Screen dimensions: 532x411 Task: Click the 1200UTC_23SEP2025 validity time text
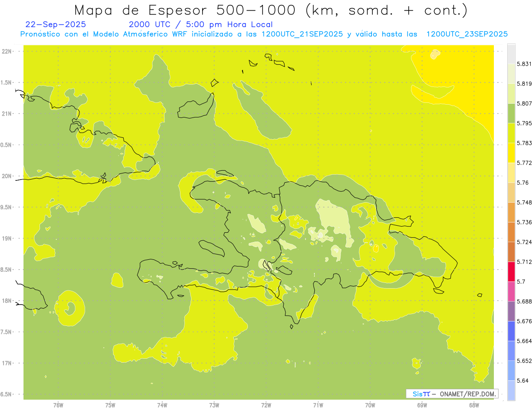(466, 34)
